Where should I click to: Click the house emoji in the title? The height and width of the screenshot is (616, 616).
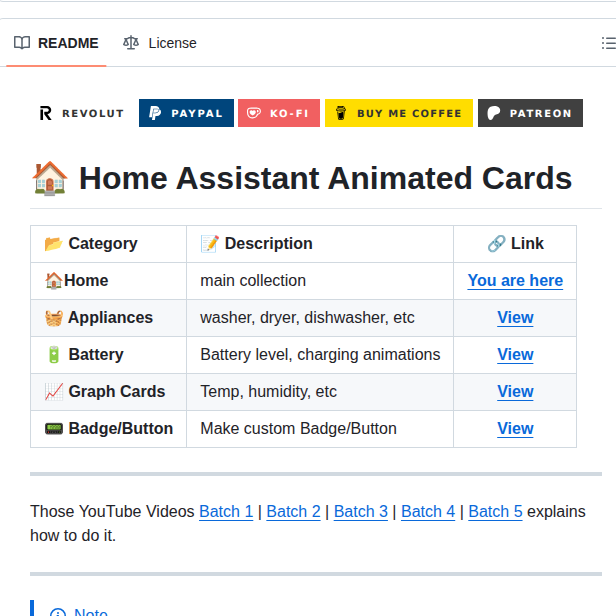50,178
